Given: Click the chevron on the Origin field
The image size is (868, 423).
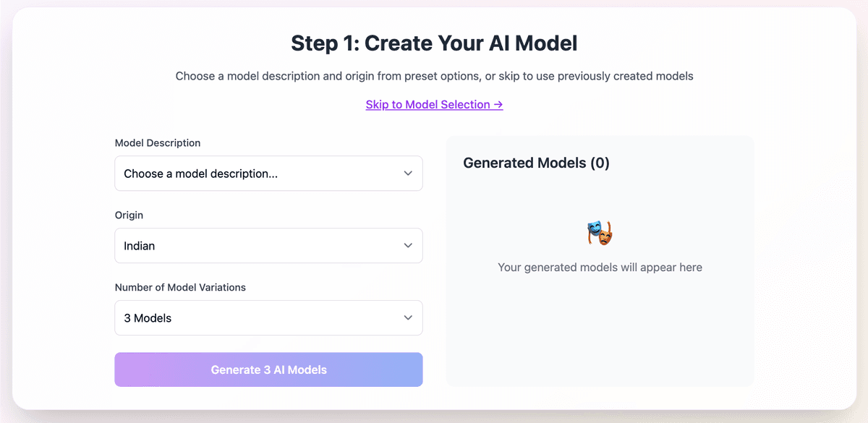Looking at the screenshot, I should (x=407, y=246).
